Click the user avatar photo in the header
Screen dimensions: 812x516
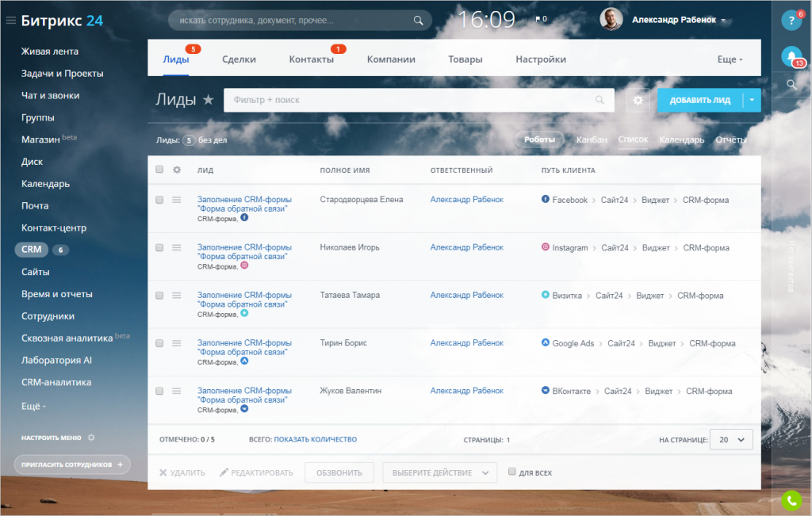(611, 20)
